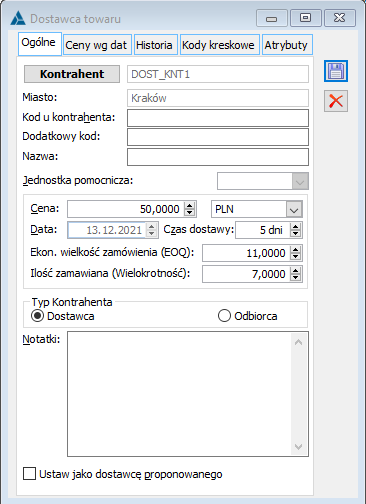Open the Atrybuty tab
The height and width of the screenshot is (504, 366).
coord(287,45)
